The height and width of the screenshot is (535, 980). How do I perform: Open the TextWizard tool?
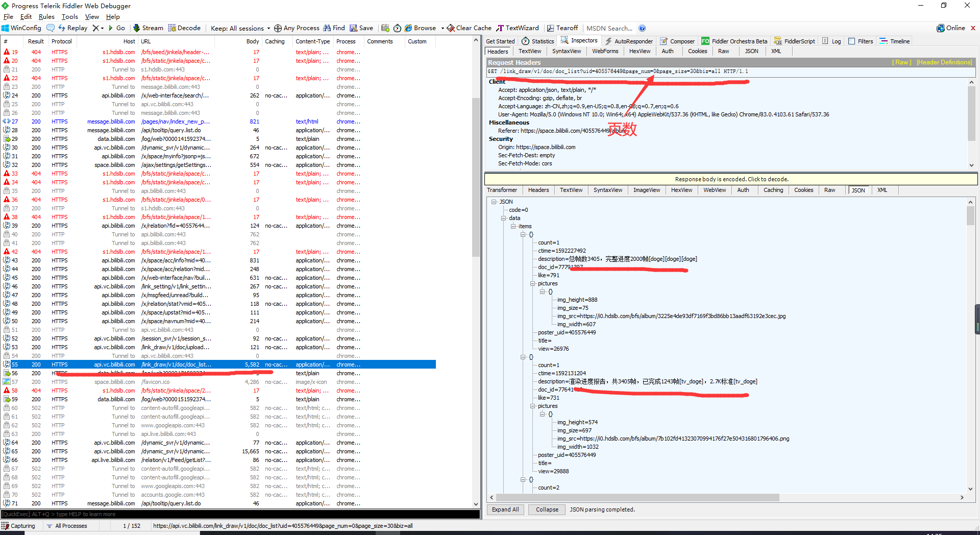[518, 28]
